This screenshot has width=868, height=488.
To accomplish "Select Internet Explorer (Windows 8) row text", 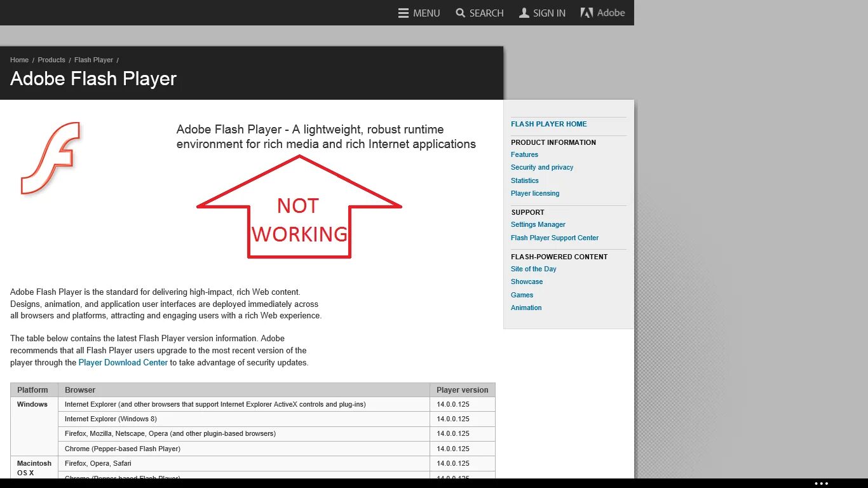I will [x=111, y=419].
